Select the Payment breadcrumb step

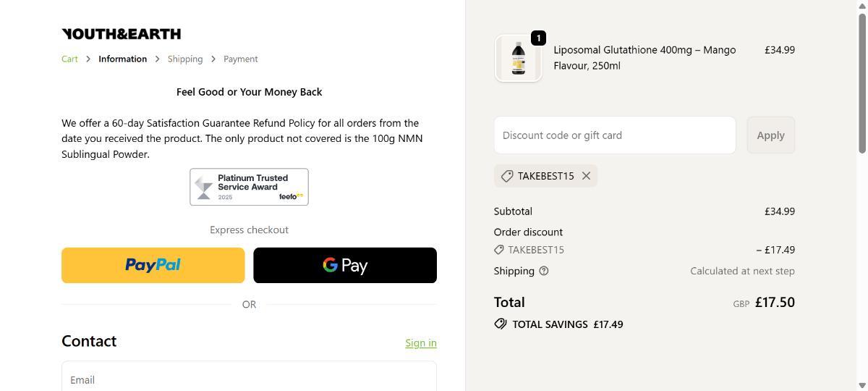point(240,59)
